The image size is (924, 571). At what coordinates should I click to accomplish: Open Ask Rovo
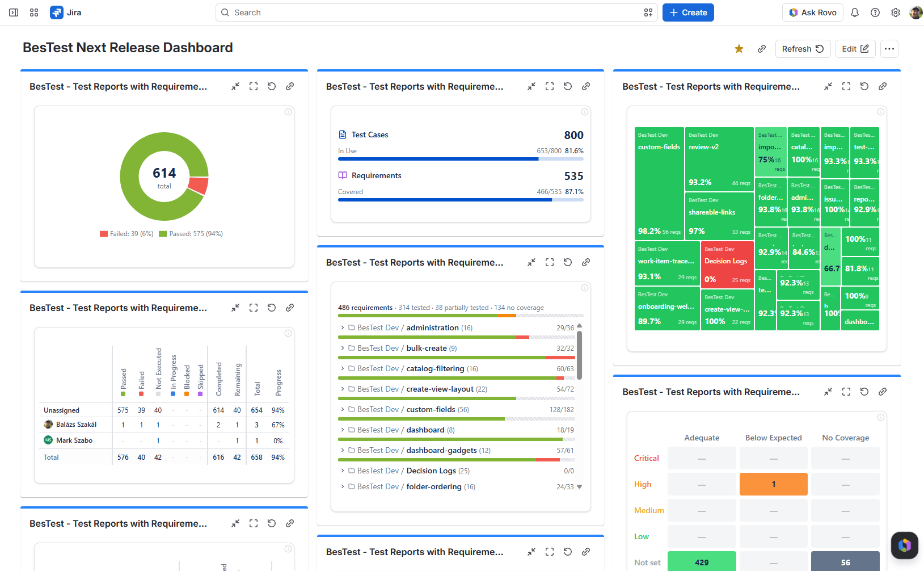click(x=813, y=12)
